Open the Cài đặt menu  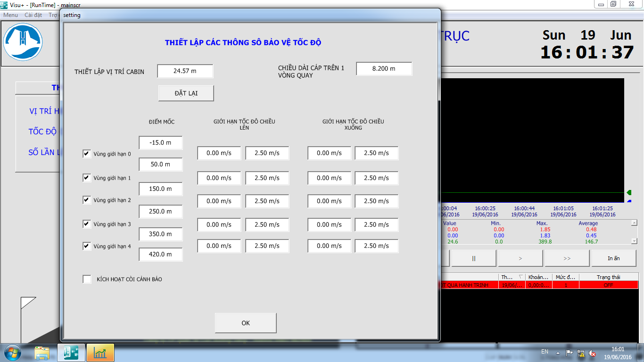(x=33, y=15)
